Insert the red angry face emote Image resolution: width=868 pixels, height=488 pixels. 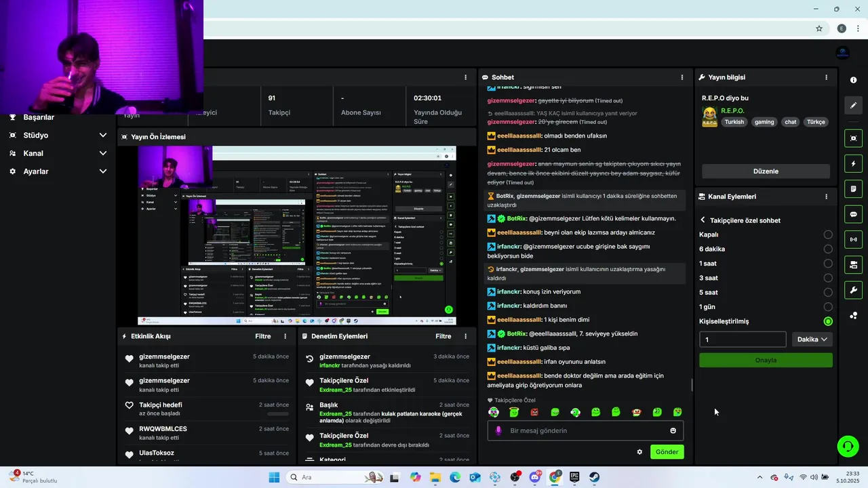(534, 412)
